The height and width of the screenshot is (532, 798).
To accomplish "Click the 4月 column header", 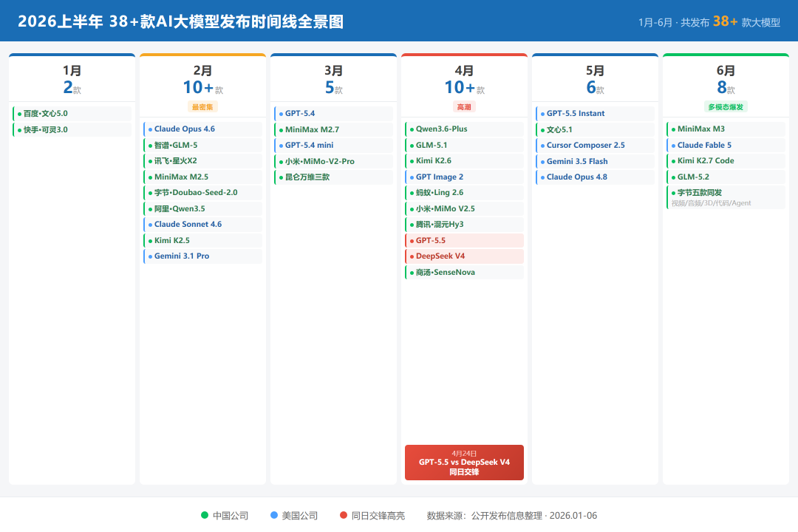I will [x=464, y=70].
